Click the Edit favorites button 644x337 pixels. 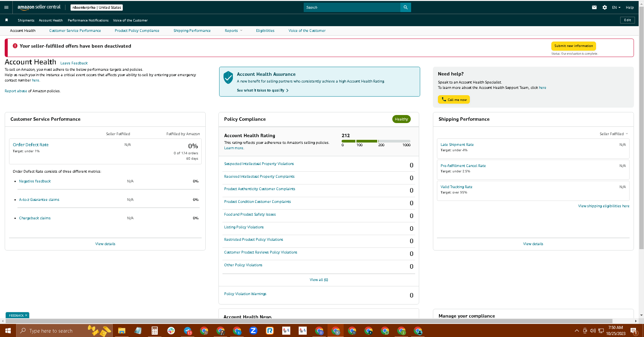click(627, 20)
